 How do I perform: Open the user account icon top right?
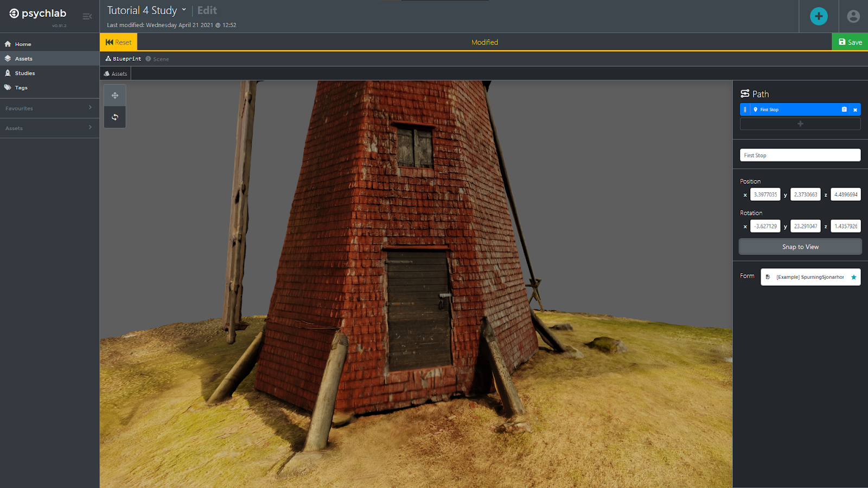[852, 16]
